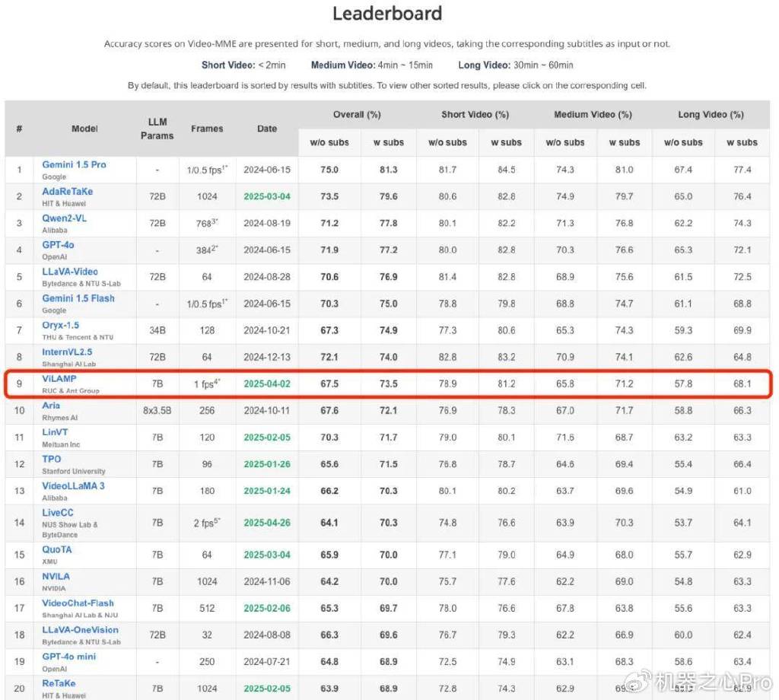The height and width of the screenshot is (700, 779).
Task: Open the LLaVA-Video model link
Action: pyautogui.click(x=70, y=272)
